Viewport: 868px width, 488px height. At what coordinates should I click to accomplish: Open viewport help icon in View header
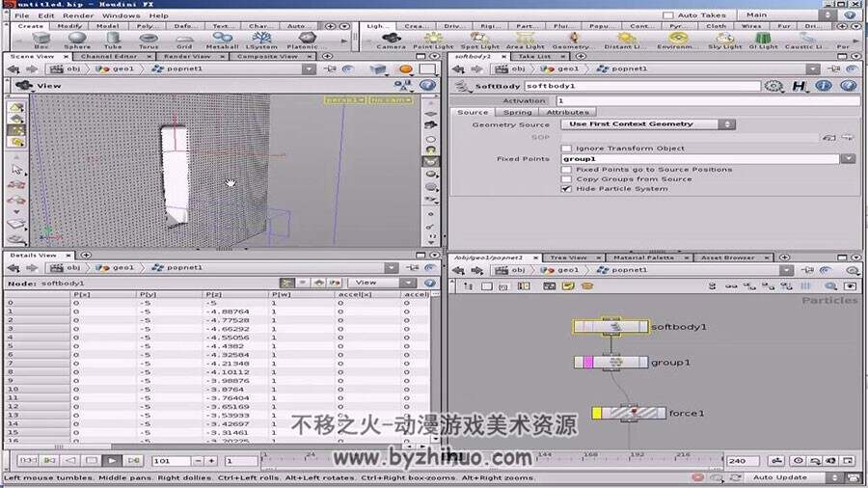click(x=427, y=85)
